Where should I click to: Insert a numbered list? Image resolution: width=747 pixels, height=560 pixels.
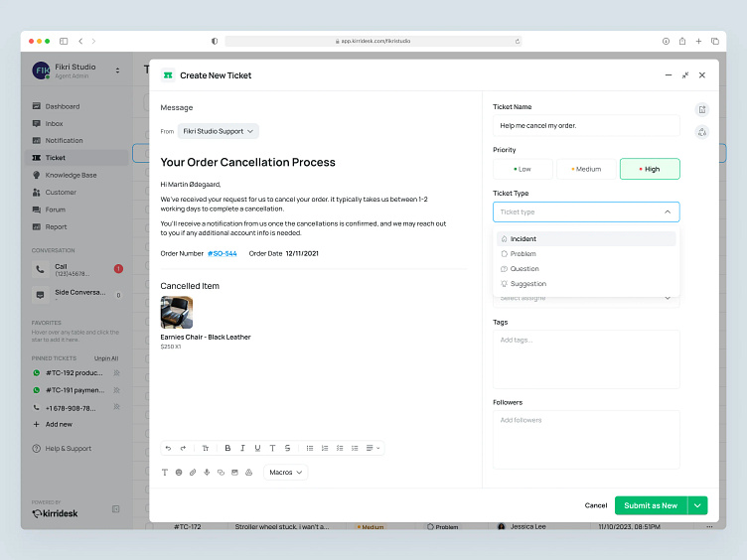325,448
